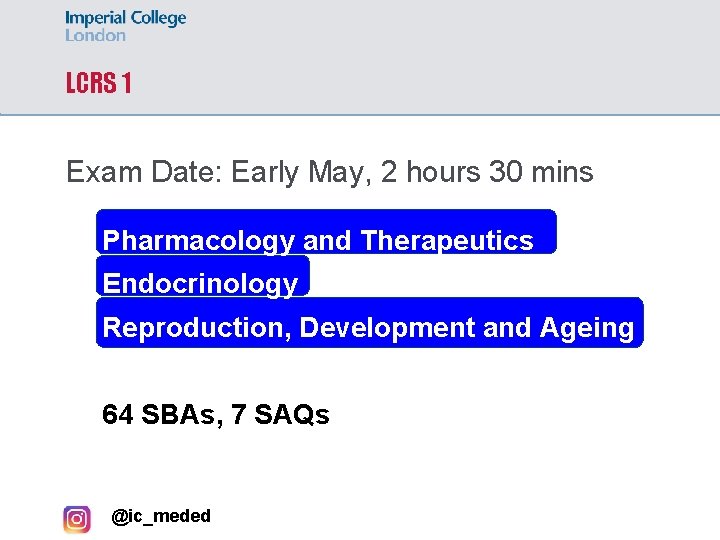The width and height of the screenshot is (720, 540).
Task: Click the word College in logo
Action: 158,18
